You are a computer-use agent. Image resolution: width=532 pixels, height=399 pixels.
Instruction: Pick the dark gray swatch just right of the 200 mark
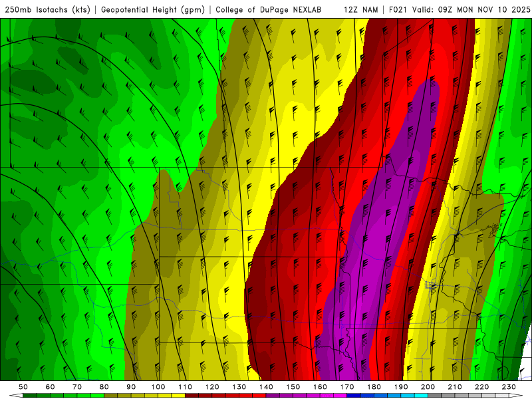pos(435,396)
